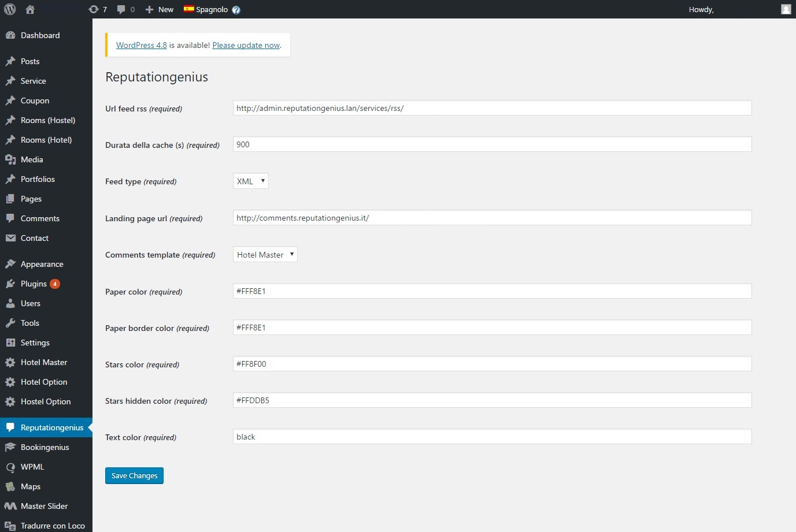
Task: Click the Save Changes button
Action: (x=134, y=475)
